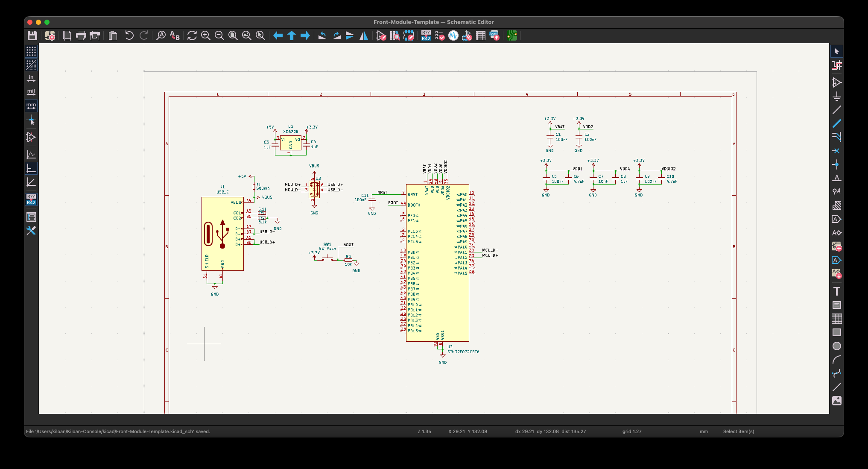Pick the Draw Bus tool
Screen dimensions: 868x469
point(836,123)
